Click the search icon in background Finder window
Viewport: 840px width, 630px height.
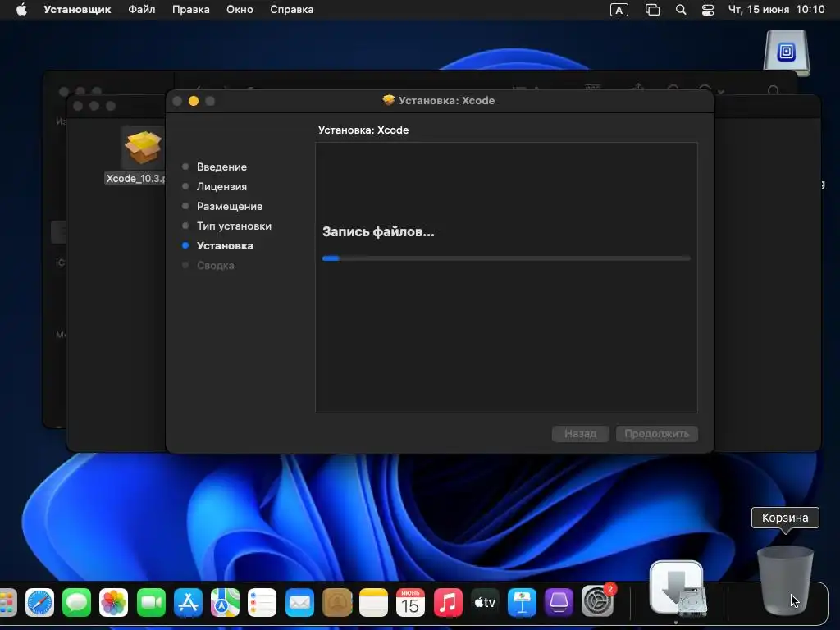tap(773, 90)
